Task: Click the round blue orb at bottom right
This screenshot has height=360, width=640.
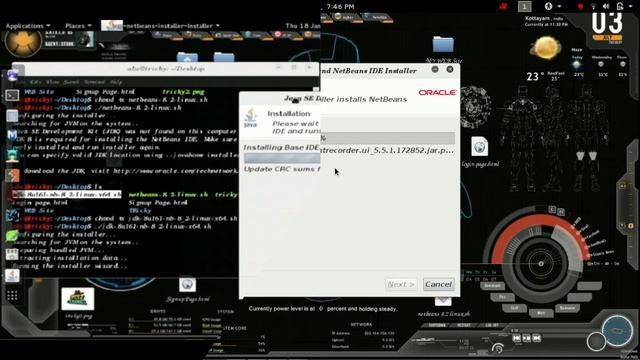Action: [x=617, y=331]
